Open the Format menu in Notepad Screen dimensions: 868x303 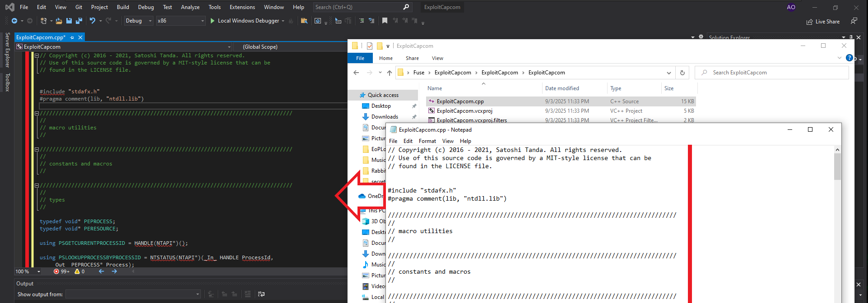pos(427,141)
